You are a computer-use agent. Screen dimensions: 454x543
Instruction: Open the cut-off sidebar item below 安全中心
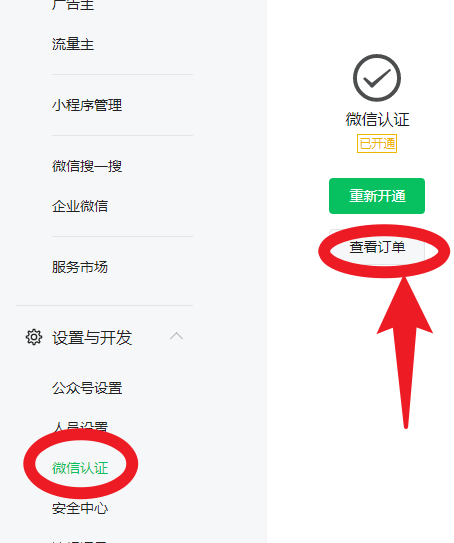pyautogui.click(x=80, y=541)
